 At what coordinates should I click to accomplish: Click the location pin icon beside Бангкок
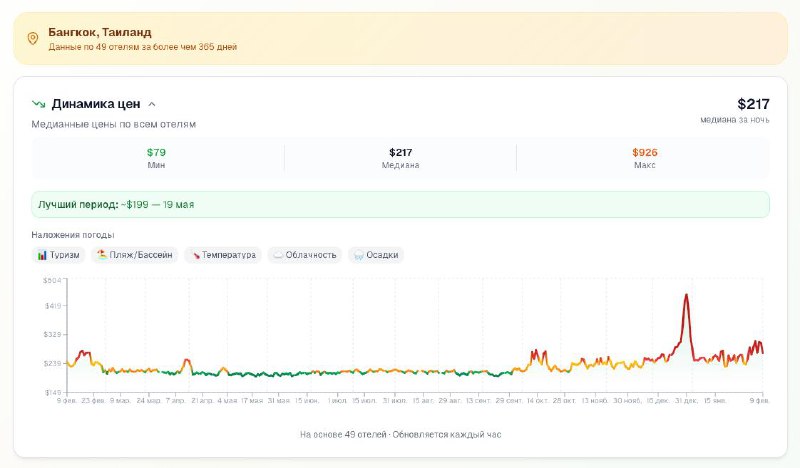tap(32, 39)
